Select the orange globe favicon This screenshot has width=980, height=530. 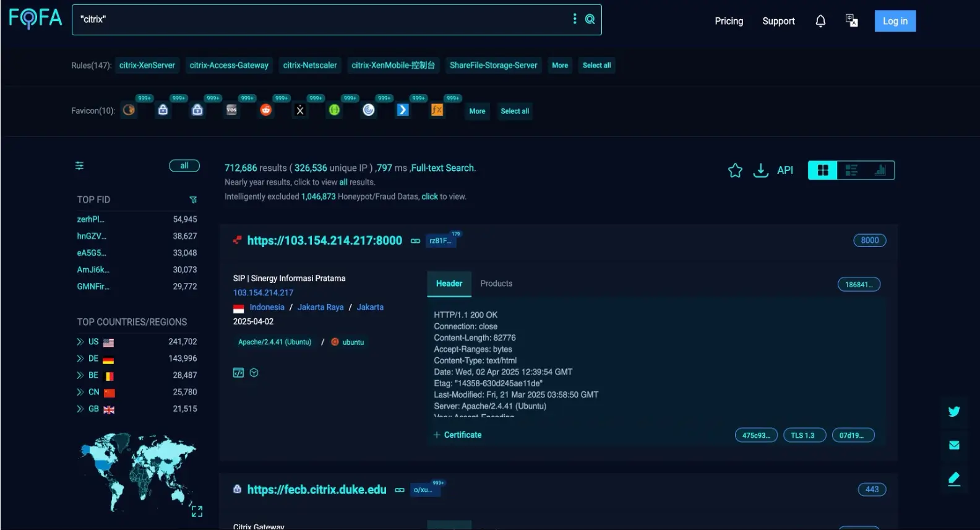point(129,110)
